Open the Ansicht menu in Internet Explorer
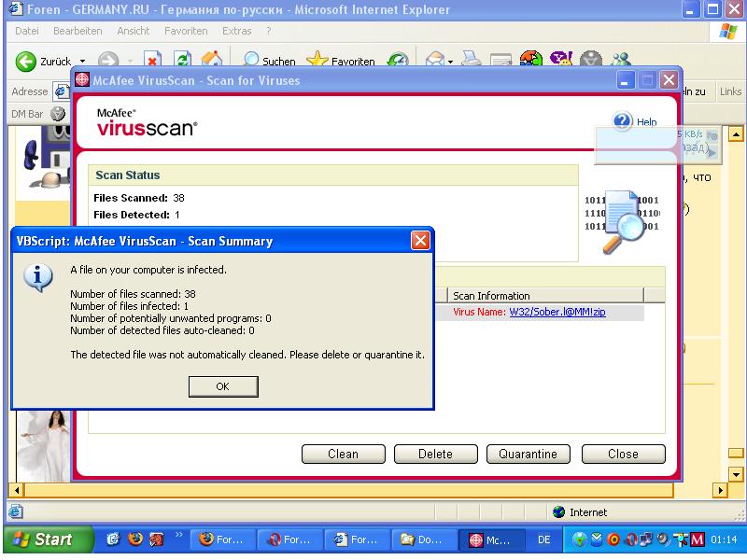Viewport: 747px width, 560px height. (134, 31)
